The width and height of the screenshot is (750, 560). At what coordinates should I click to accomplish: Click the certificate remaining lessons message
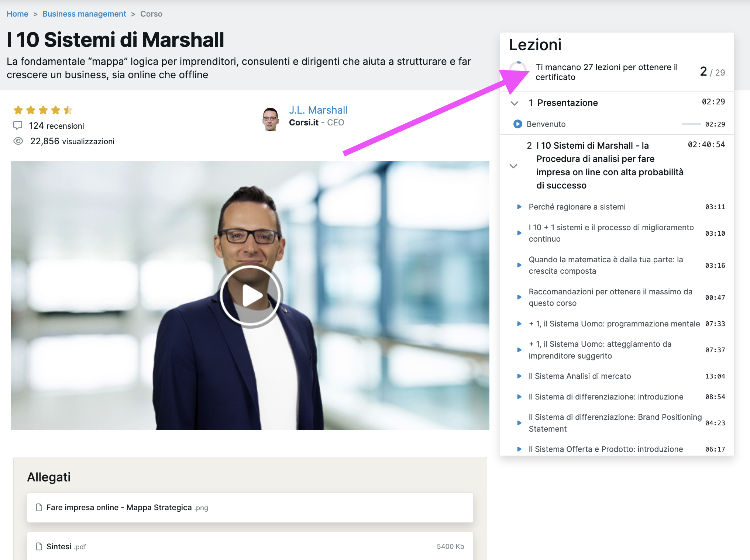606,72
